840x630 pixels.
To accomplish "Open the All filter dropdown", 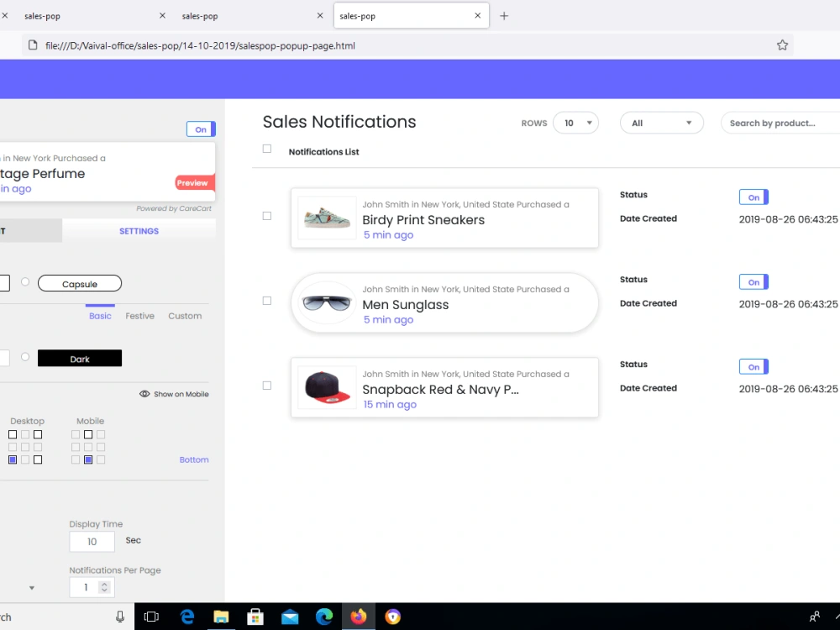I will coord(662,123).
